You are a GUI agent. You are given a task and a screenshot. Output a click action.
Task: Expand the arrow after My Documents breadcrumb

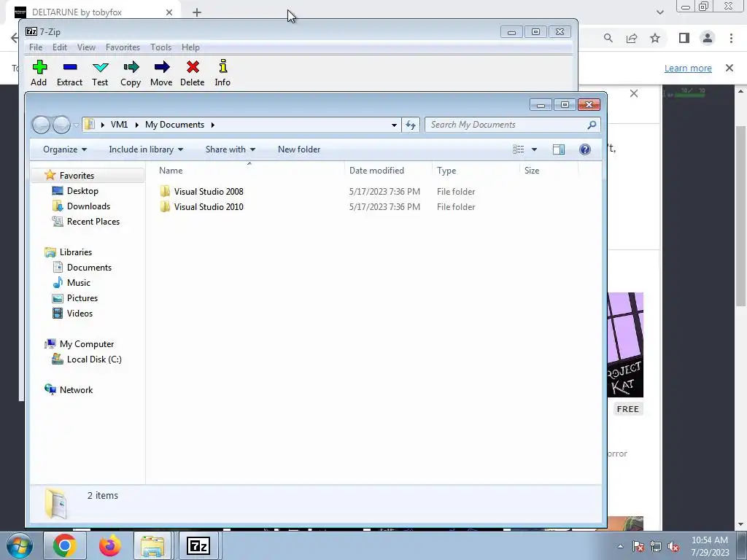pyautogui.click(x=213, y=125)
